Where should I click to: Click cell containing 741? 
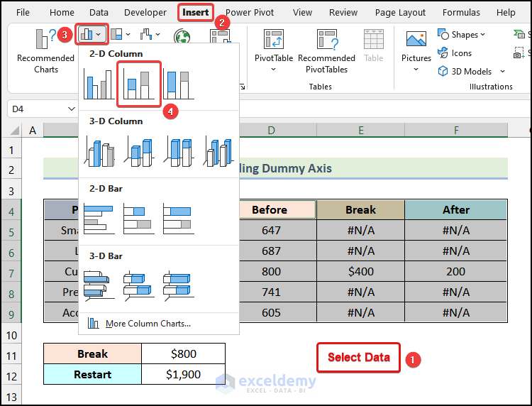coord(277,292)
